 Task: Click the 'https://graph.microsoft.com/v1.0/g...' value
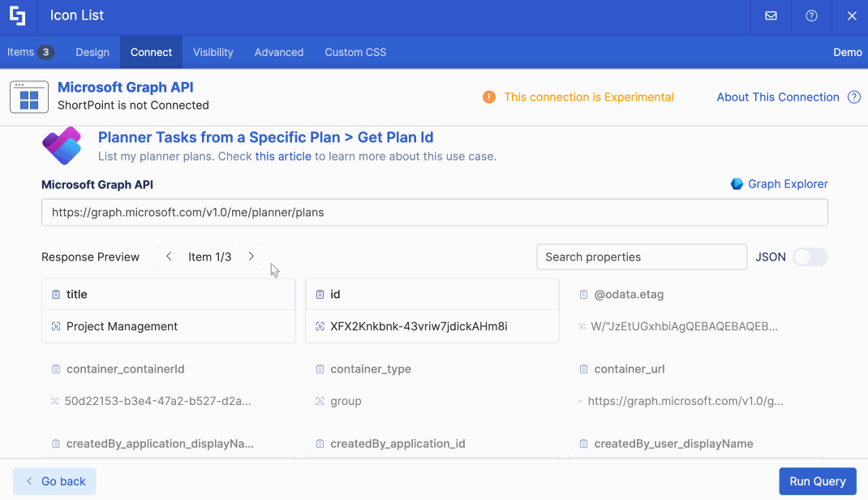[685, 401]
